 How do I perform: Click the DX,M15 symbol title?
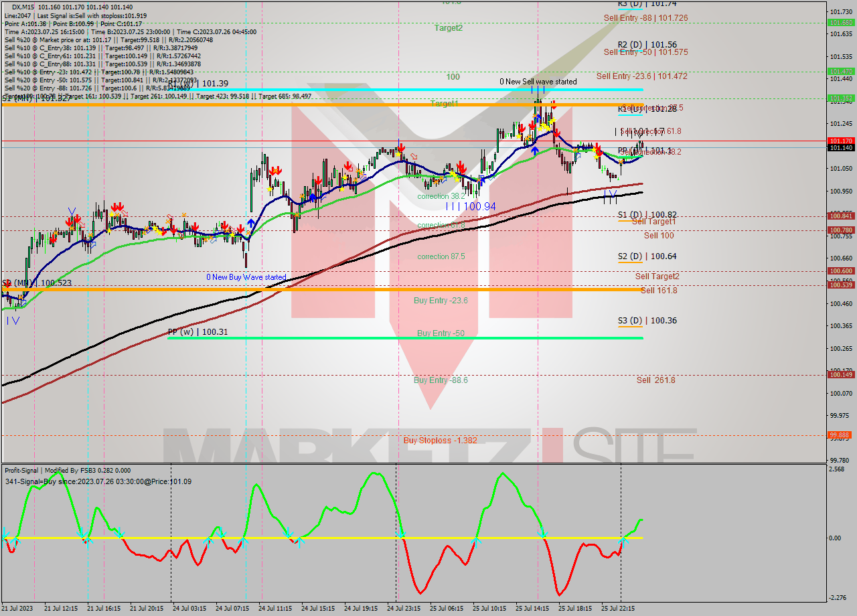click(x=23, y=7)
